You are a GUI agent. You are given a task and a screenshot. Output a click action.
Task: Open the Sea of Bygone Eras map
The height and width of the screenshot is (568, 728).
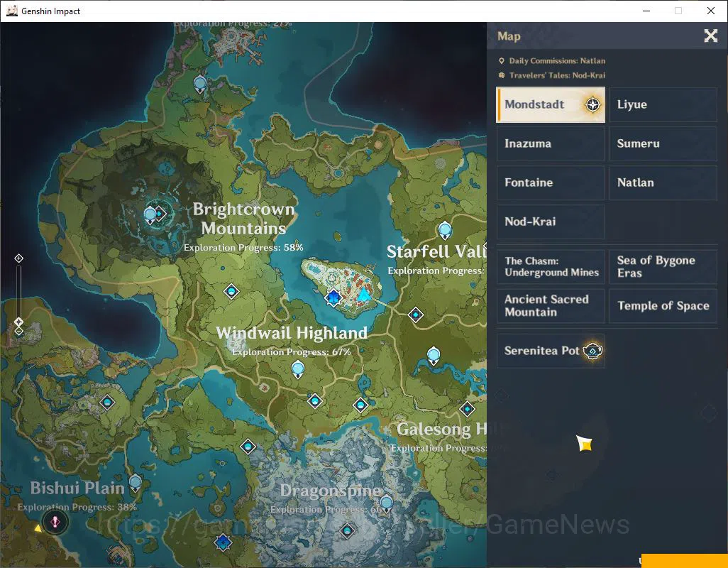click(x=663, y=266)
